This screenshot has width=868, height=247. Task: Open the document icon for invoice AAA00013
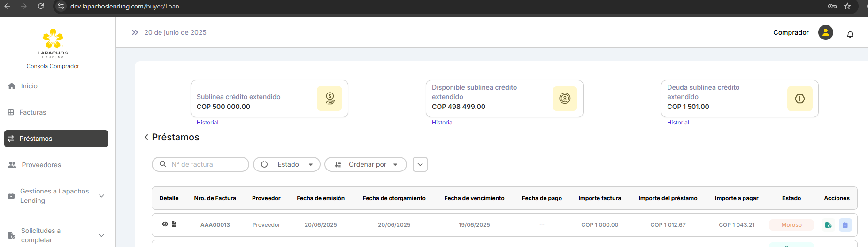[174, 224]
